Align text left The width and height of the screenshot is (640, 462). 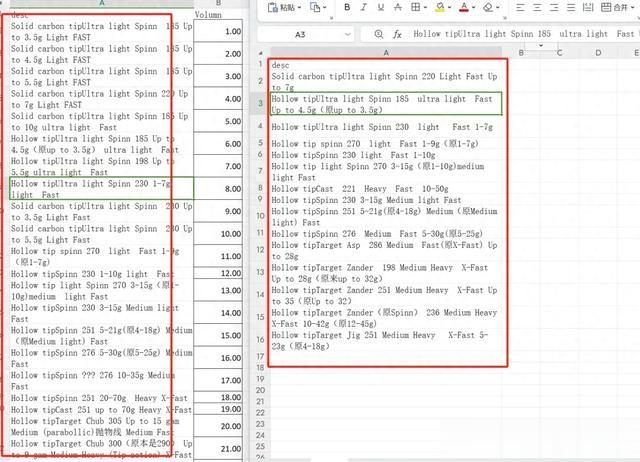520,7
